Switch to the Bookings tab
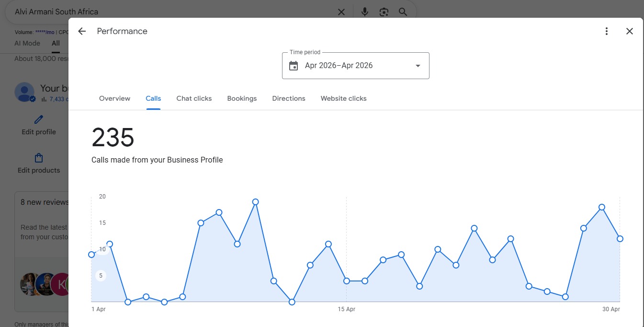Viewport: 644px width, 327px height. (x=242, y=98)
